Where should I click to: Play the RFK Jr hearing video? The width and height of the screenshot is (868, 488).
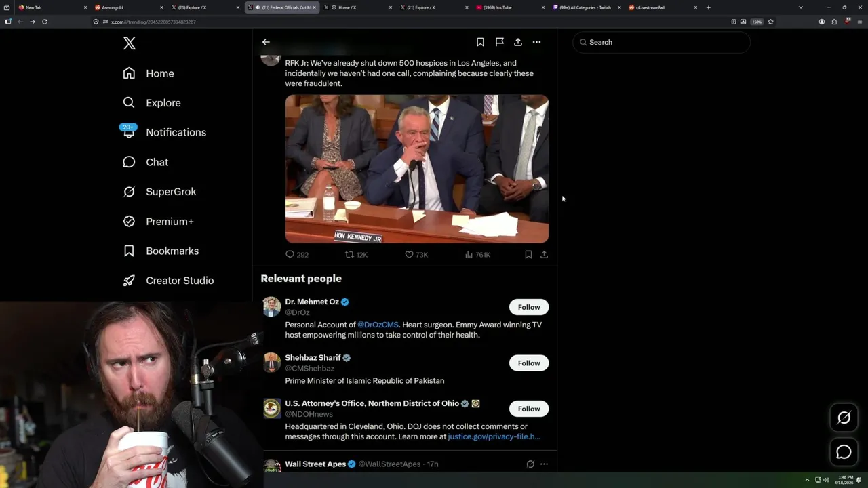tap(416, 169)
